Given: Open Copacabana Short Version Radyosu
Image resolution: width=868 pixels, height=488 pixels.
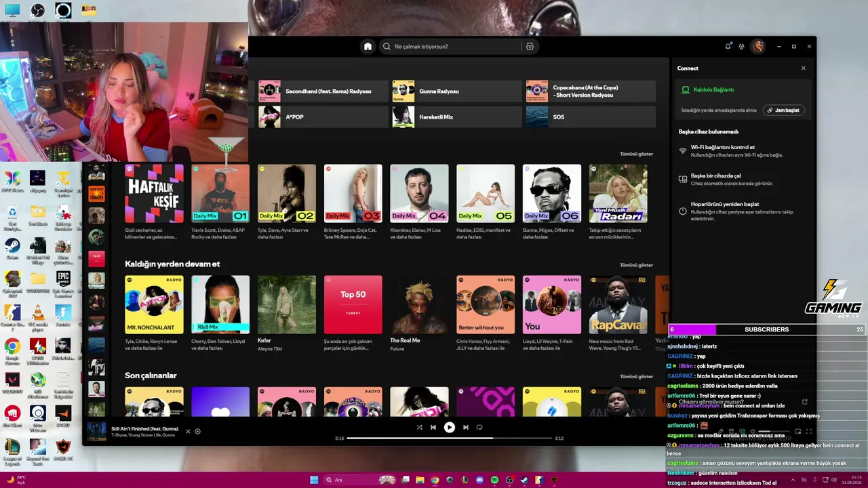Looking at the screenshot, I should click(x=591, y=91).
